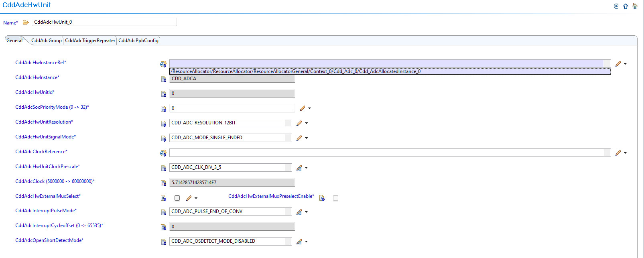Click the home icon in top-right corner
This screenshot has height=258, width=644.
pos(635,6)
